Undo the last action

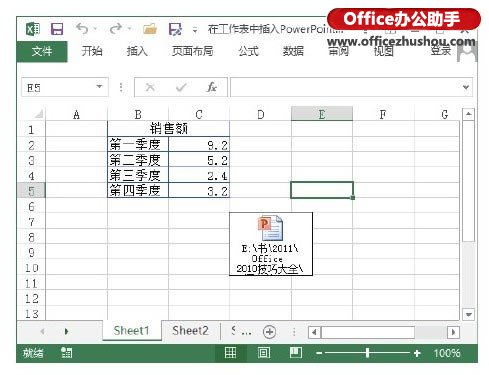pos(82,29)
